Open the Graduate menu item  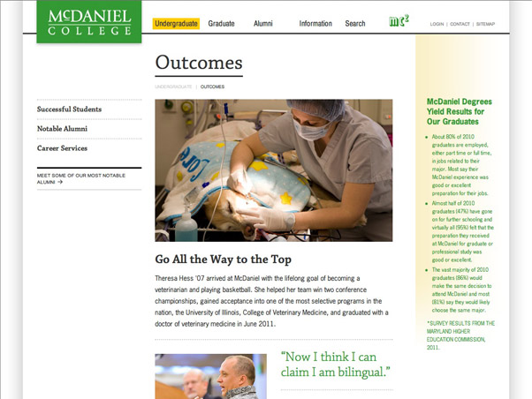(x=221, y=23)
